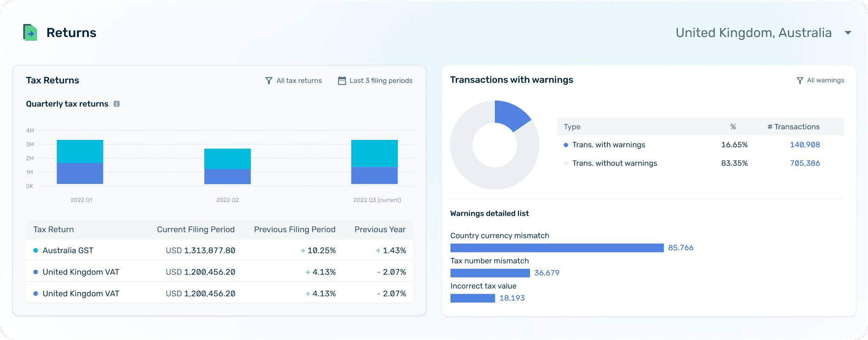The width and height of the screenshot is (868, 340).
Task: Click the Australia GST cyan legend dot
Action: click(x=36, y=251)
